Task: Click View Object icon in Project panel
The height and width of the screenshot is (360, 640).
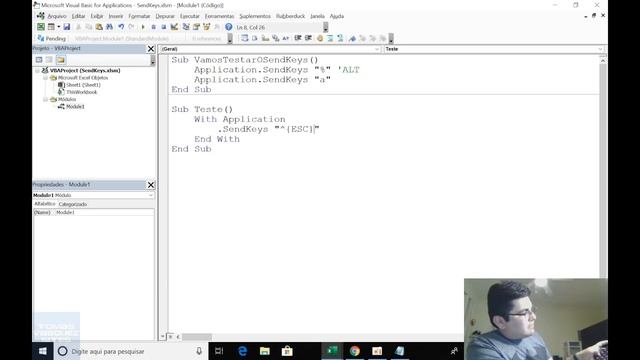Action: click(49, 60)
